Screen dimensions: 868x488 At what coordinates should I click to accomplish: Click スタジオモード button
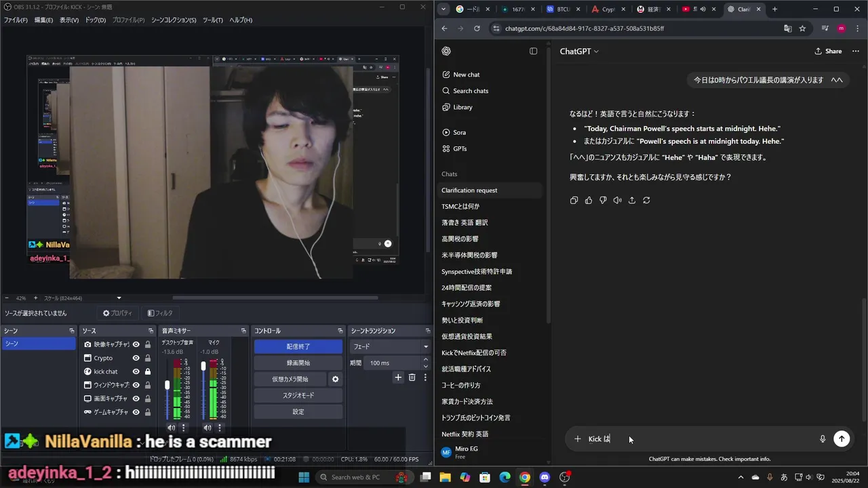click(298, 395)
